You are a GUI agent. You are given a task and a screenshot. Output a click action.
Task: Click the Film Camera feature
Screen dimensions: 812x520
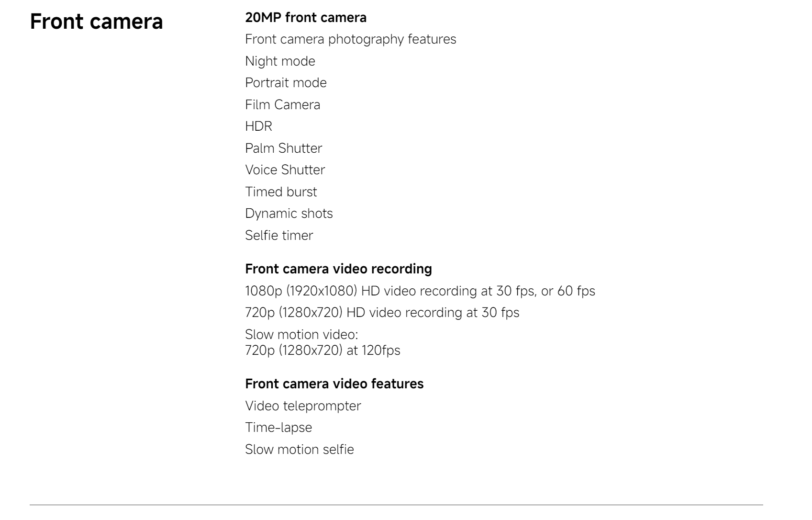[282, 105]
